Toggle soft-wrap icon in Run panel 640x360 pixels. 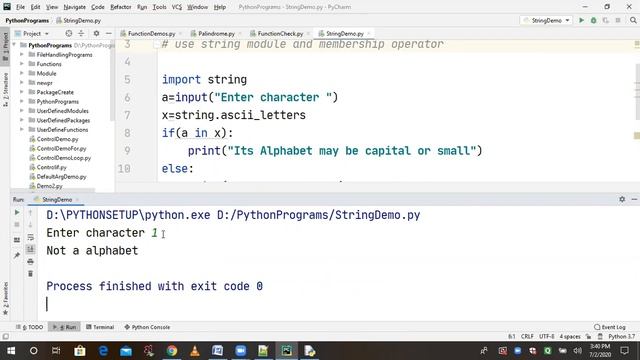[30, 237]
